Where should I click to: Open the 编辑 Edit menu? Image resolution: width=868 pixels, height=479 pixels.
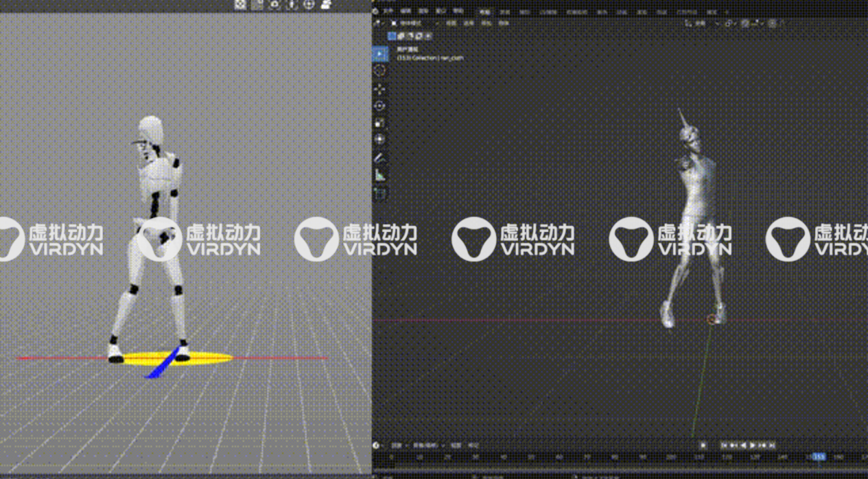pos(406,11)
